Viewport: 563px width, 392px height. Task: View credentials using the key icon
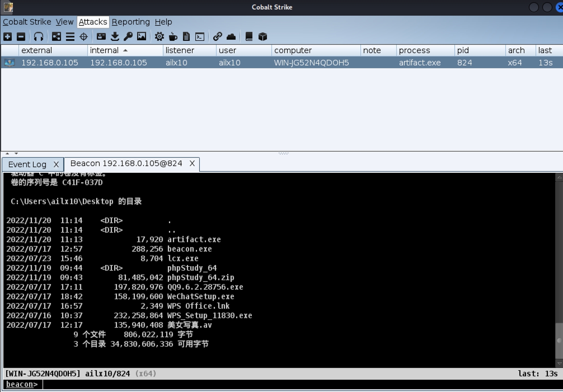click(x=128, y=36)
